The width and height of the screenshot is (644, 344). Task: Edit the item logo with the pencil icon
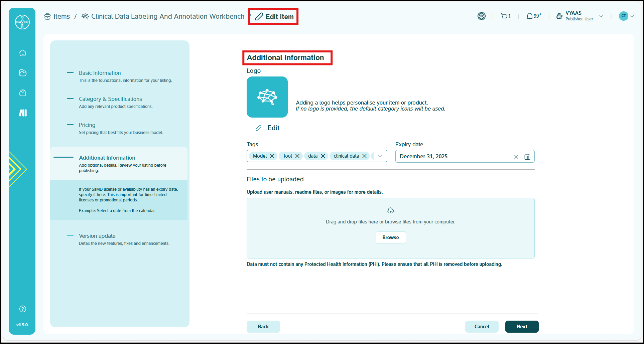266,128
